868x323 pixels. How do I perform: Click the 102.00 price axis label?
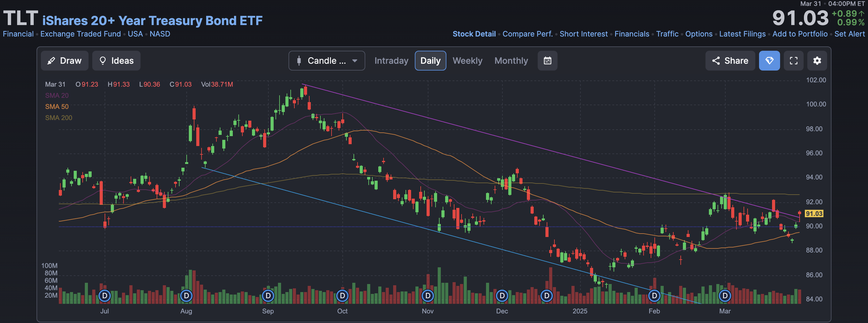816,80
